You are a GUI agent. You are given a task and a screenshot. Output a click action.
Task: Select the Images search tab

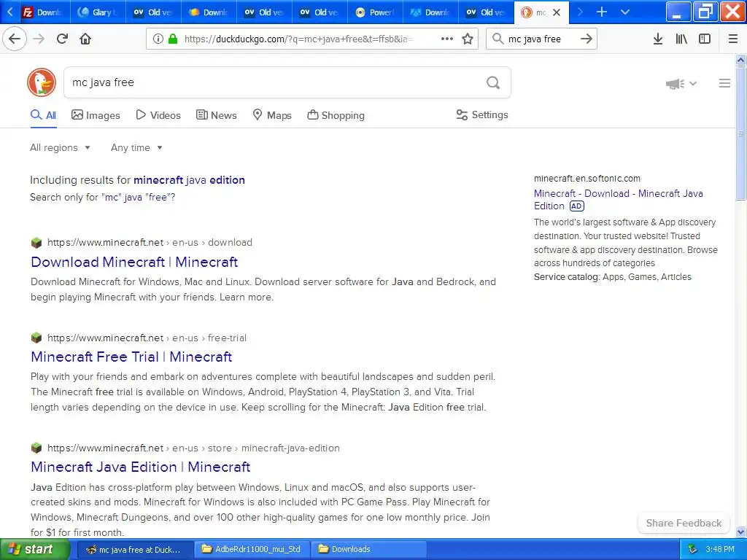coord(96,115)
